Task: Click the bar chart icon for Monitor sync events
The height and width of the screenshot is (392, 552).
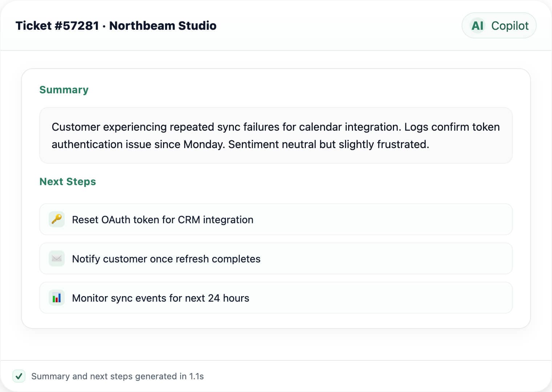Action: 56,298
